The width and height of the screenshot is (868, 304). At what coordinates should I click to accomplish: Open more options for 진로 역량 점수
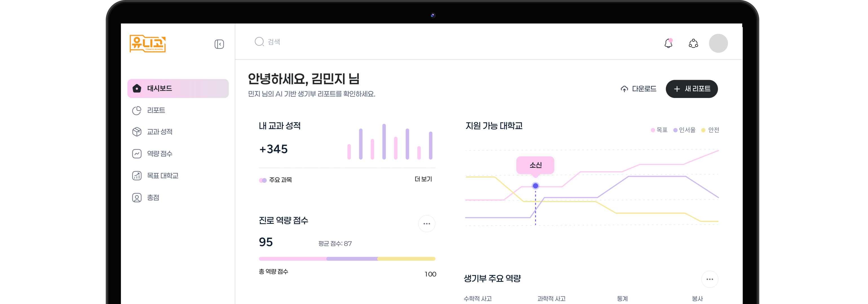427,224
